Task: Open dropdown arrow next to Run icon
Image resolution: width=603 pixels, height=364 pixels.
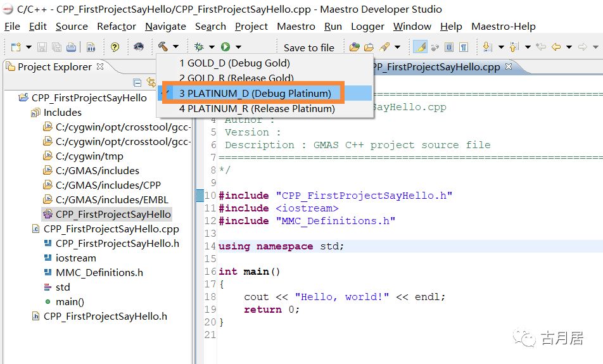Action: tap(238, 47)
